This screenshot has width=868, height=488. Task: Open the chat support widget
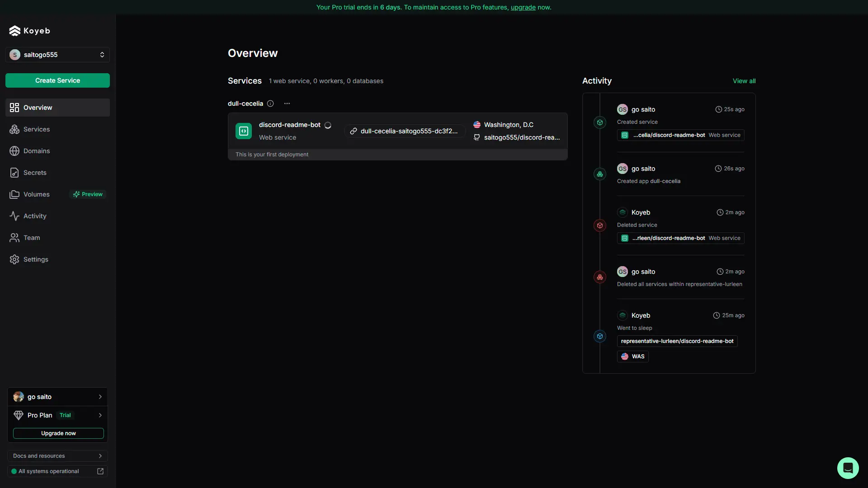tap(848, 468)
